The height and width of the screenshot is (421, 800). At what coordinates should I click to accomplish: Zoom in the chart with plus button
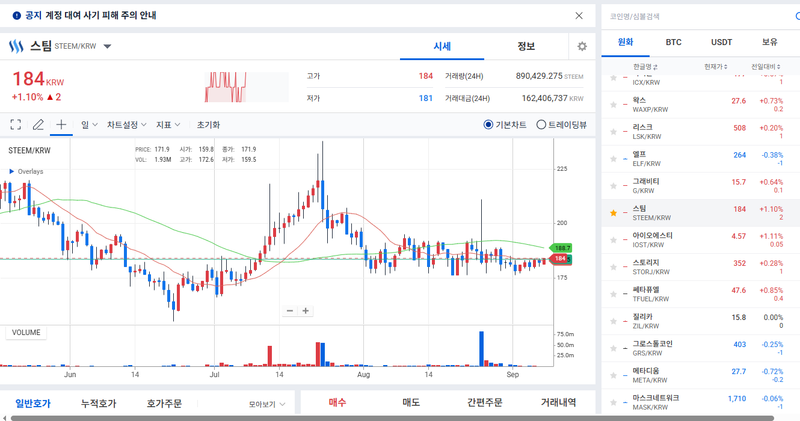pyautogui.click(x=306, y=311)
